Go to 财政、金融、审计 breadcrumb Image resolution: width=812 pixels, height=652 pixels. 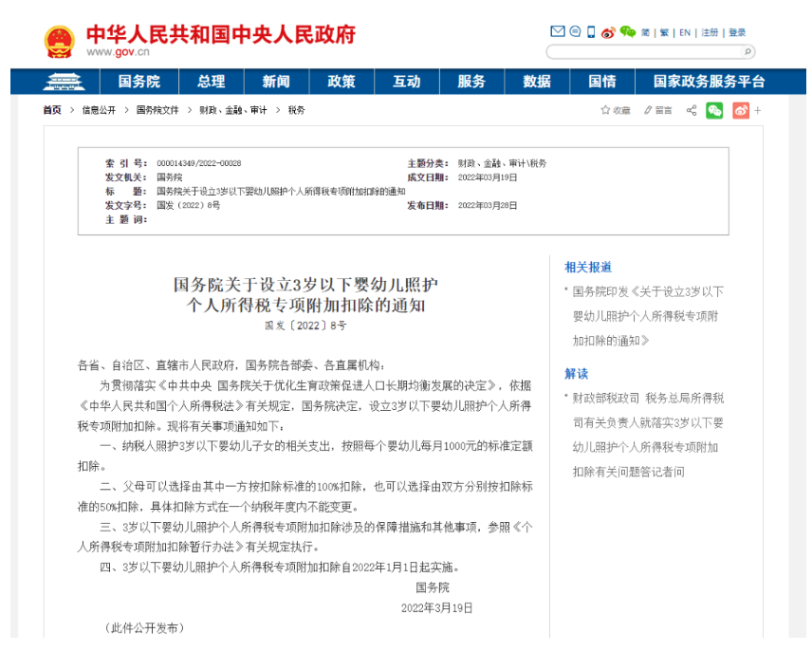pyautogui.click(x=233, y=110)
